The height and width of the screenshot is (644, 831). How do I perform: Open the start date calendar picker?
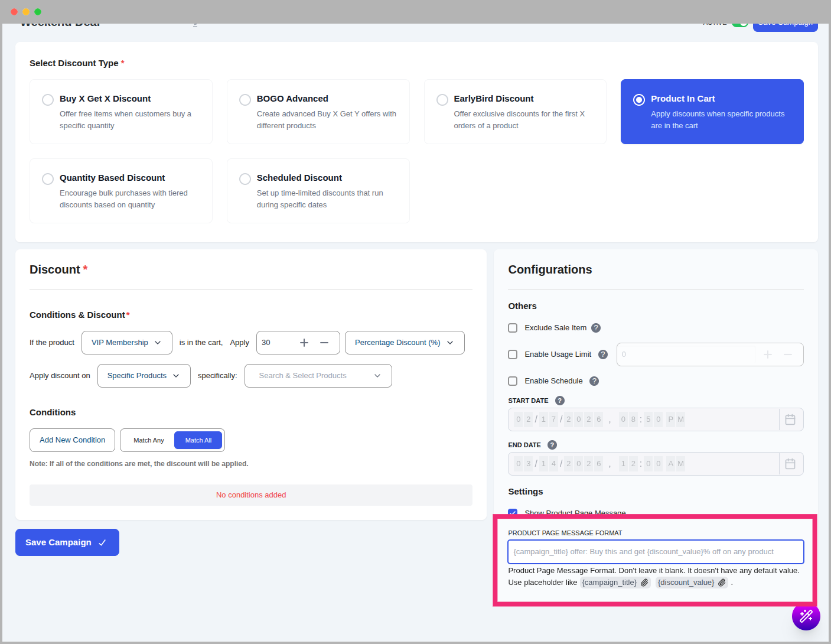pyautogui.click(x=790, y=419)
